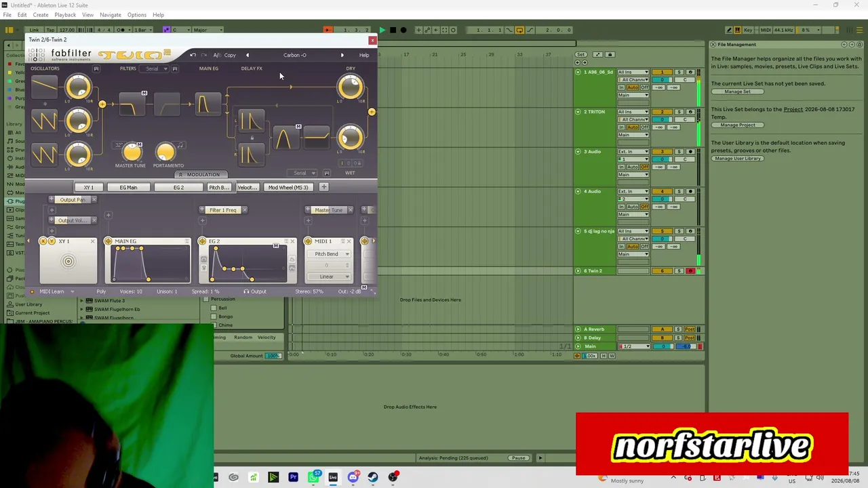Viewport: 868px width, 488px height.
Task: Arm track 3 Audio for recording
Action: click(x=690, y=152)
